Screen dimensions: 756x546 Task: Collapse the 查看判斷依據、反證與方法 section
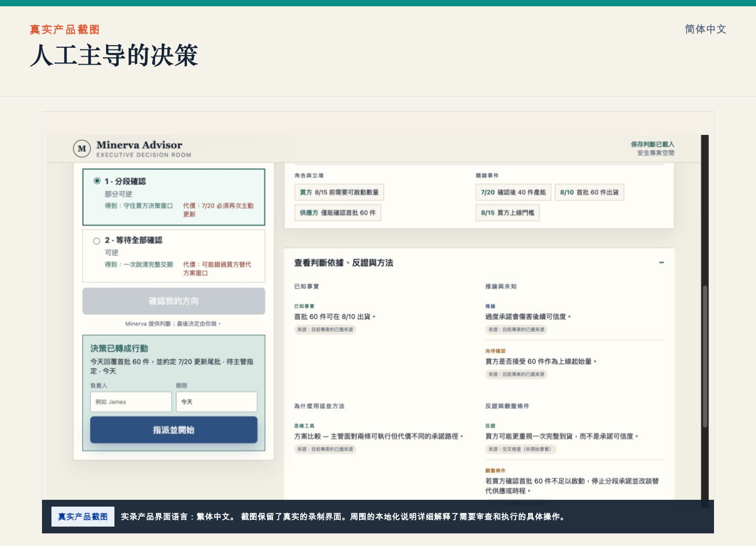pos(661,262)
